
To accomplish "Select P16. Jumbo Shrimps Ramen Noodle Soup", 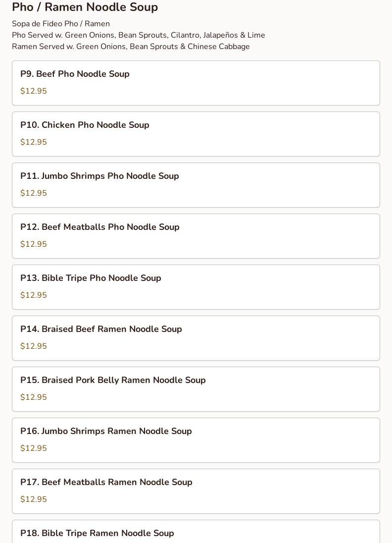I will [196, 440].
